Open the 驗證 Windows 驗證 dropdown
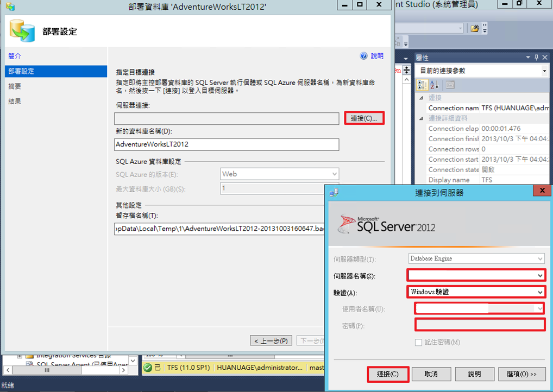Viewport: 553px width, 392px height. coord(476,292)
